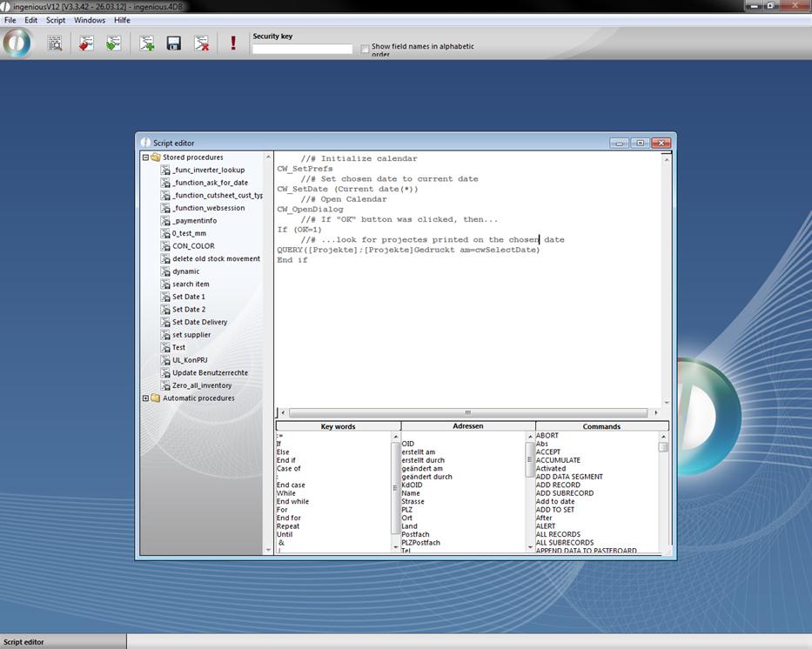Click the code editor horizontal scrollbar

(467, 413)
